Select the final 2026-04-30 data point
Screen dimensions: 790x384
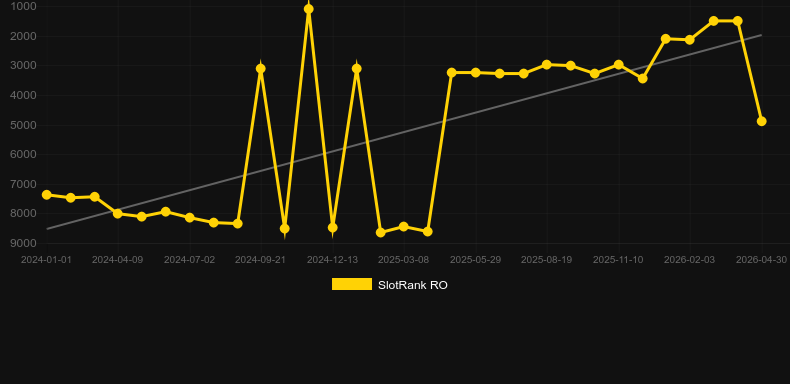tap(762, 121)
